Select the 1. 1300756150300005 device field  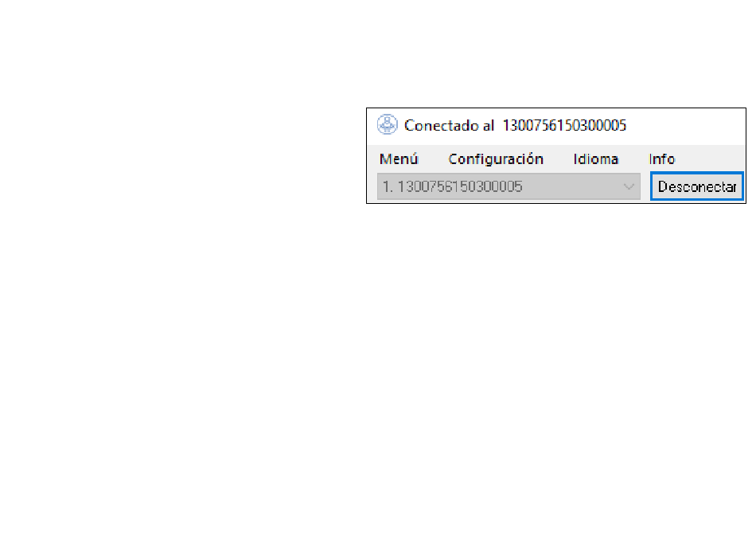[x=509, y=186]
